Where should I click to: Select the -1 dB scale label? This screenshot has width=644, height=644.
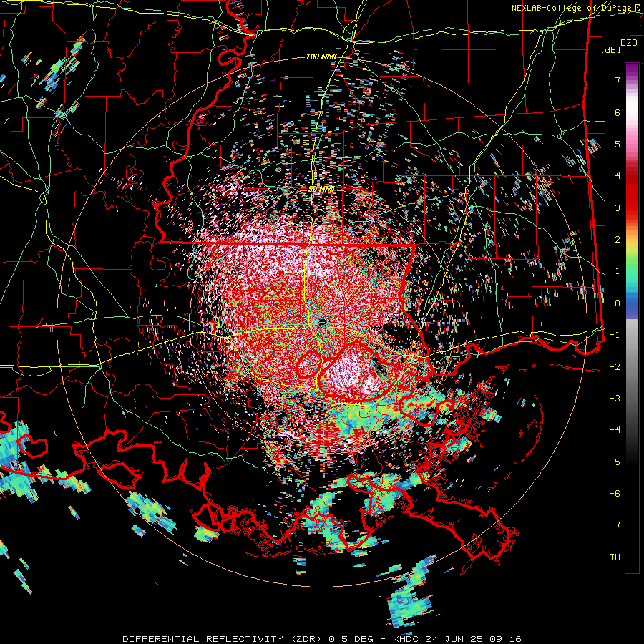click(615, 335)
